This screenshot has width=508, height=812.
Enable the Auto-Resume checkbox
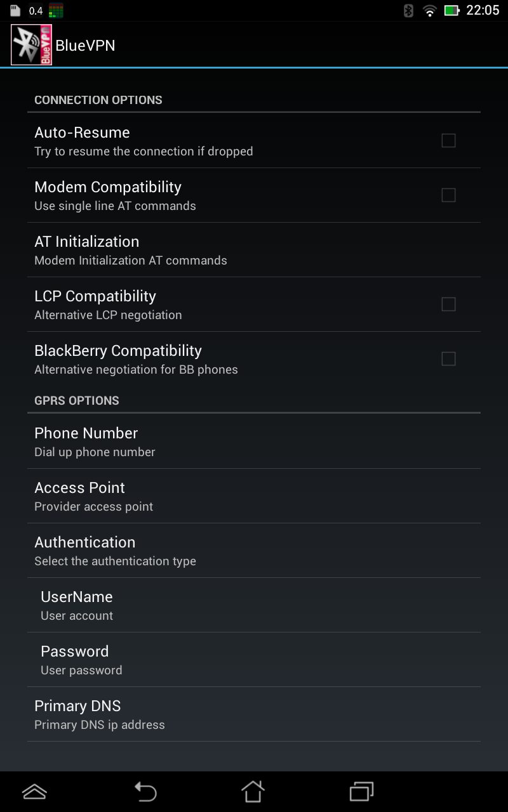point(448,141)
